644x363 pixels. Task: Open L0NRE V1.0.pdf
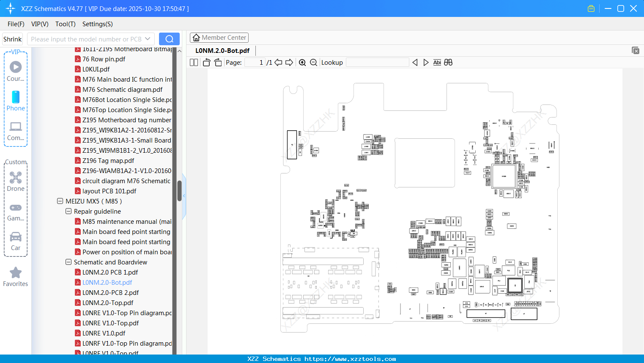tap(104, 333)
